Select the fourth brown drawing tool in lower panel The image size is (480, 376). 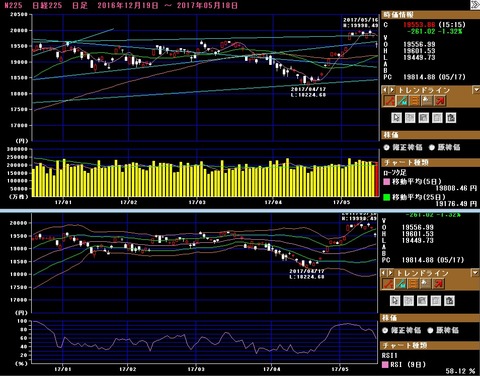pyautogui.click(x=426, y=284)
